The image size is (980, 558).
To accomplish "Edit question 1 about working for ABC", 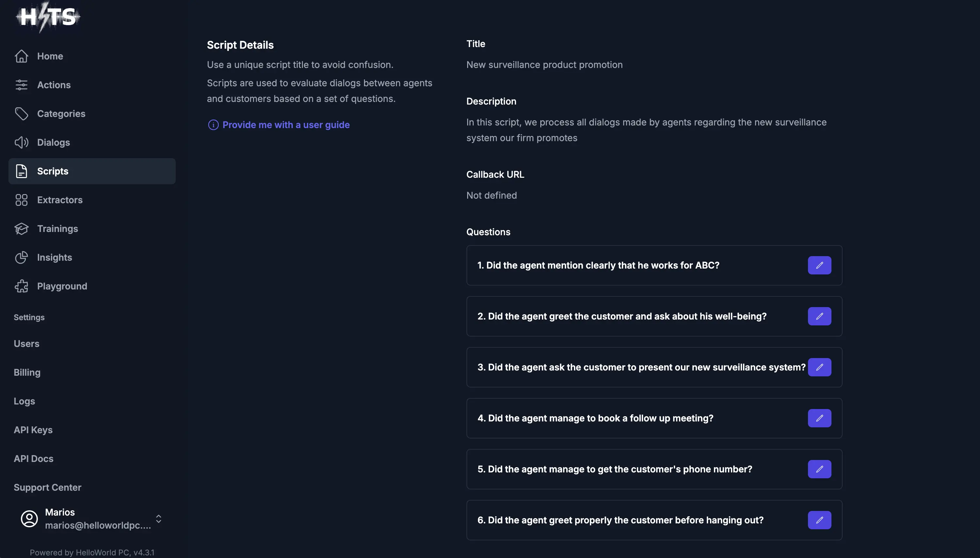I will click(819, 265).
